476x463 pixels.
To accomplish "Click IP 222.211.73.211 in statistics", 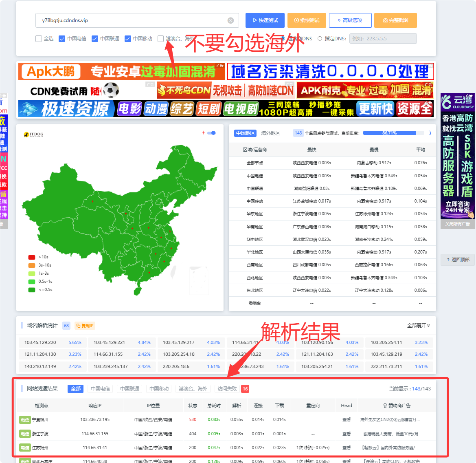I will pos(386,366).
